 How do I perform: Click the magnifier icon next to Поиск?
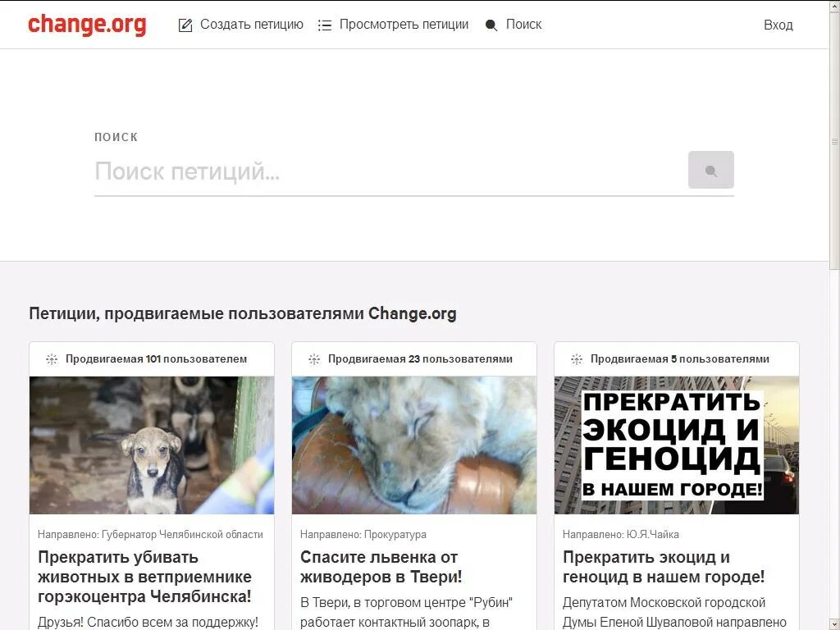coord(491,25)
